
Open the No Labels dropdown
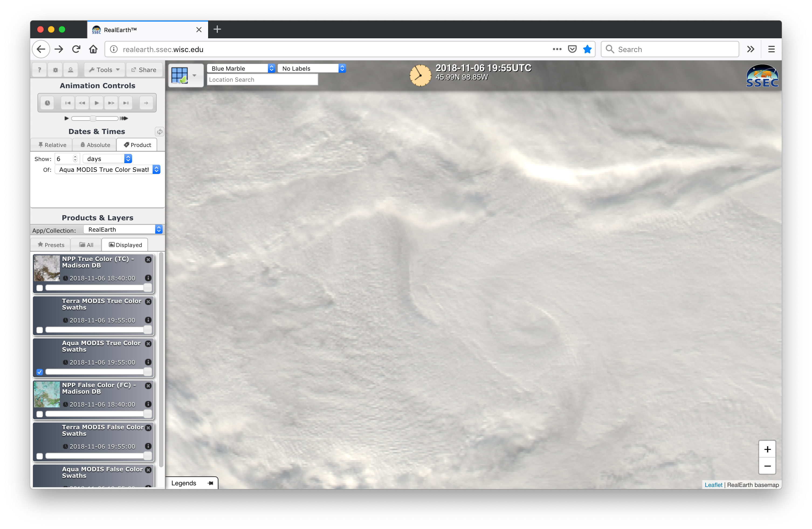312,68
